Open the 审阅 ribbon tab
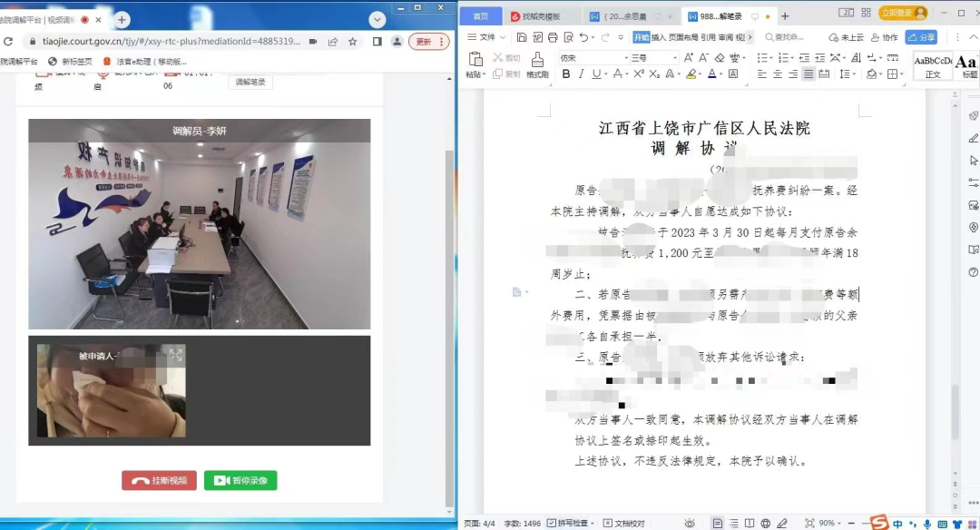Viewport: 980px width, 530px height. coord(725,37)
